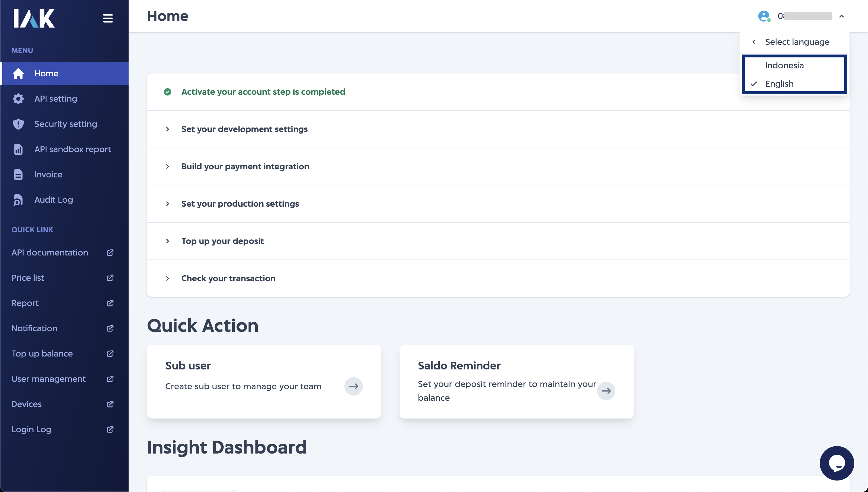Click the IAK logo
This screenshot has width=868, height=492.
34,18
